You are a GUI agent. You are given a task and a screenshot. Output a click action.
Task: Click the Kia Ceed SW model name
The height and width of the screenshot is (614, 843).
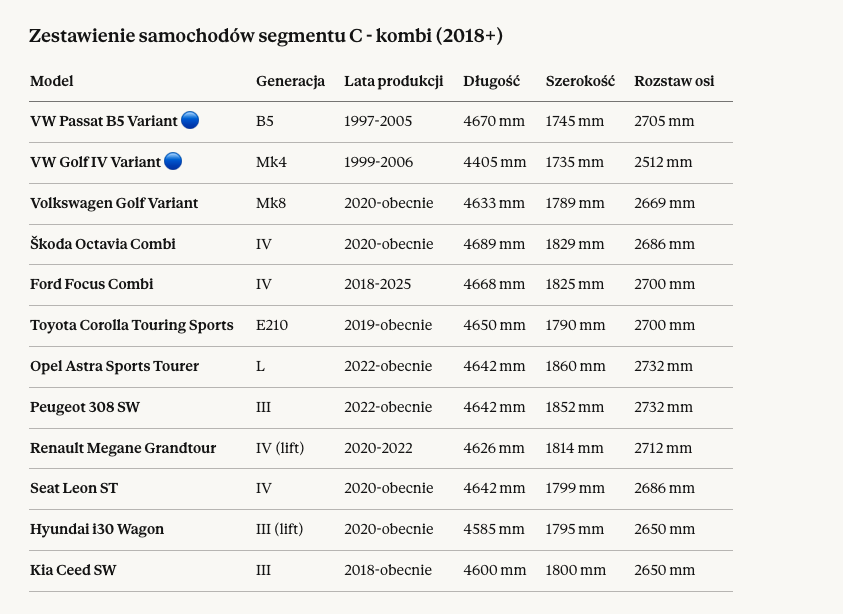tap(73, 570)
